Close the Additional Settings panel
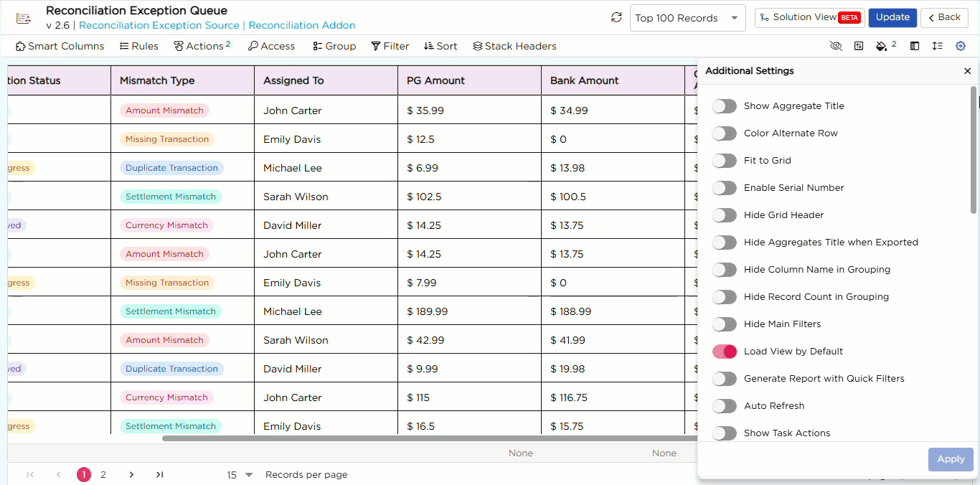 (x=967, y=71)
